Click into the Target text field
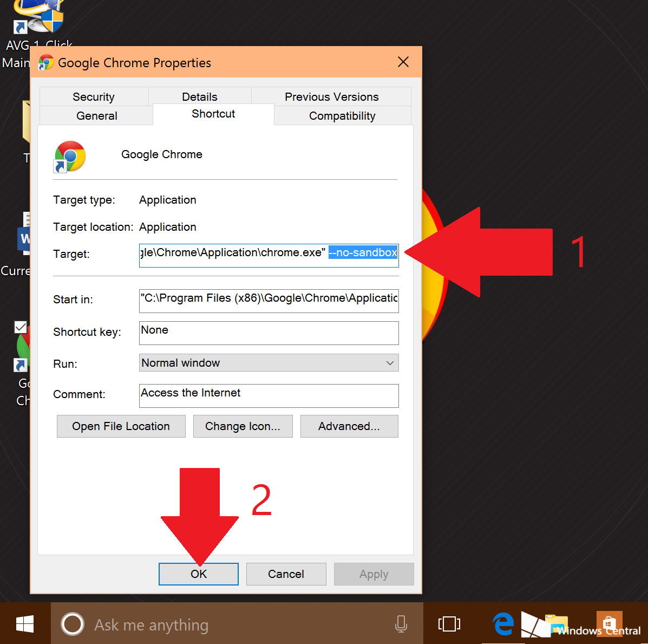Screen dimensions: 648x644 [269, 256]
